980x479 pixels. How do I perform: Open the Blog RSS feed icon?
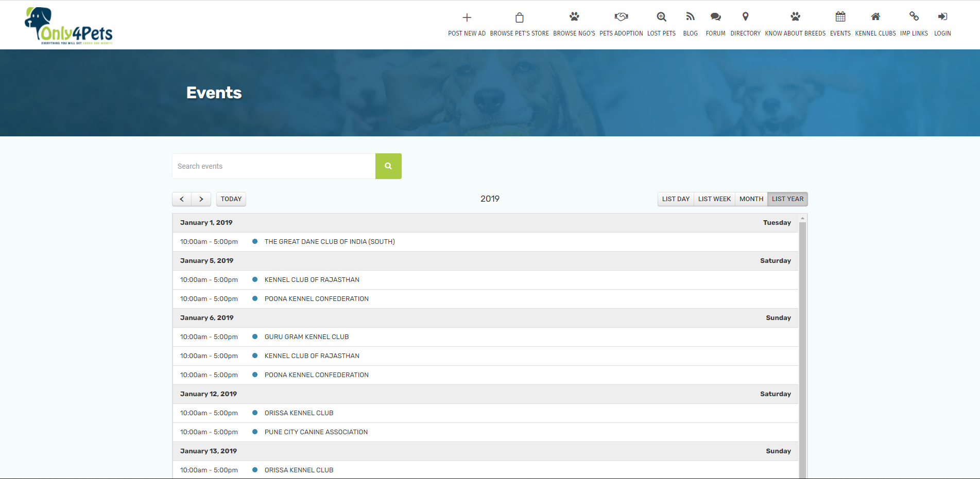click(x=690, y=16)
